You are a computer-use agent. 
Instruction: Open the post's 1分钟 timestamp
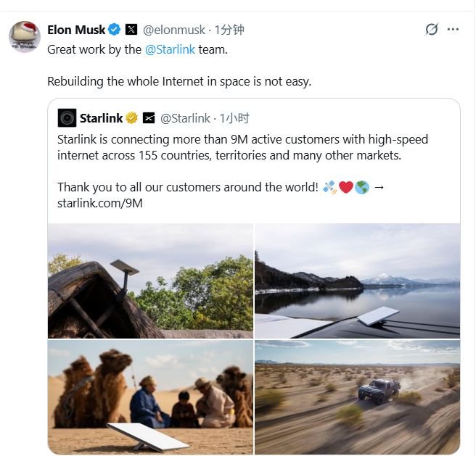point(229,30)
